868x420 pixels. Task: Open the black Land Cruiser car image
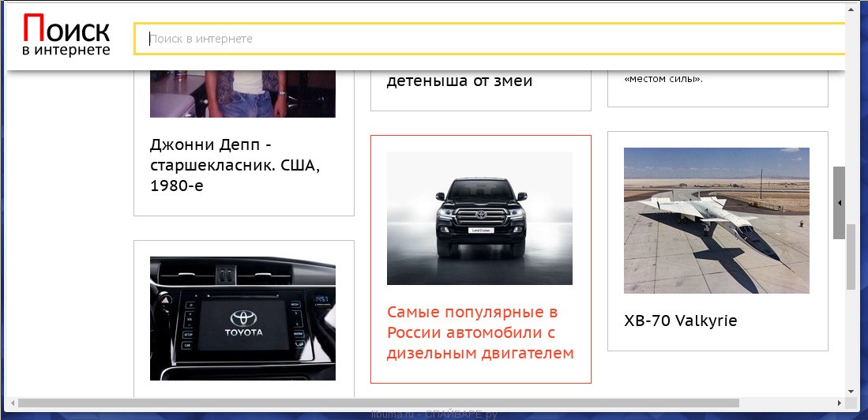[480, 218]
